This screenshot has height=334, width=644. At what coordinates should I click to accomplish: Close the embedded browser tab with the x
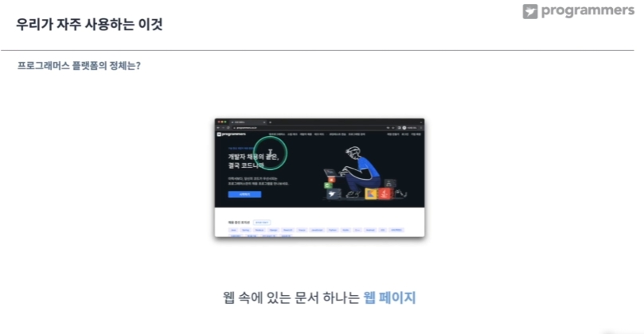pyautogui.click(x=264, y=122)
